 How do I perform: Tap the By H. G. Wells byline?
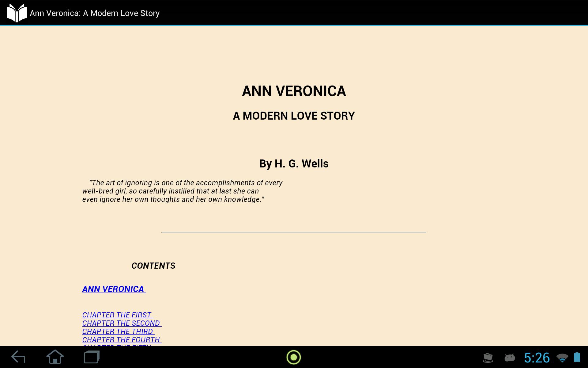click(x=294, y=163)
